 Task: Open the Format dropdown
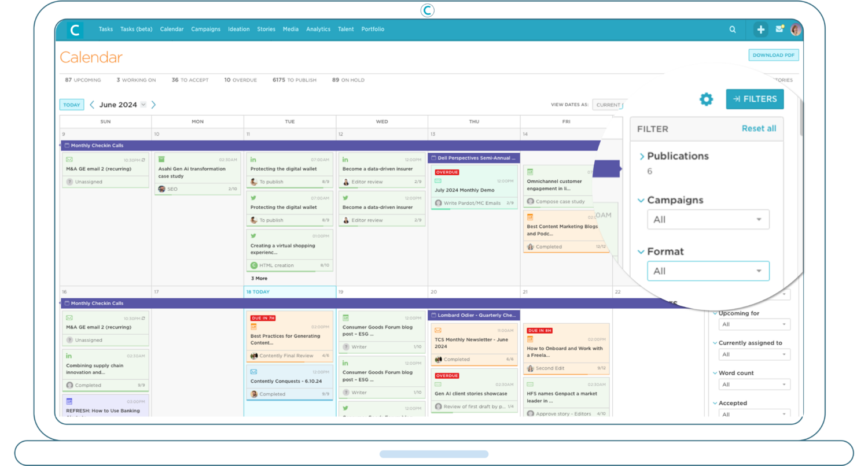coord(708,271)
